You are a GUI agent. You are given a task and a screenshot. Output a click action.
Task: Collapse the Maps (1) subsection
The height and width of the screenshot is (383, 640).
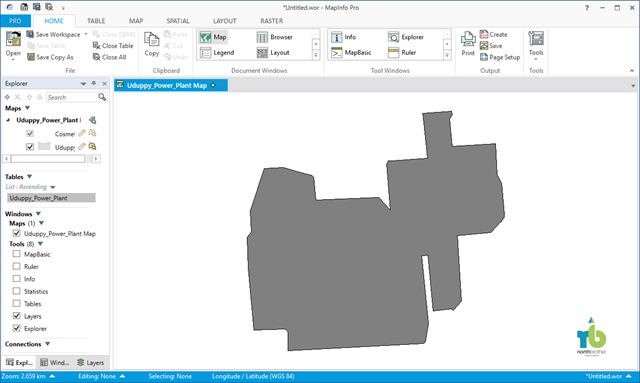41,223
